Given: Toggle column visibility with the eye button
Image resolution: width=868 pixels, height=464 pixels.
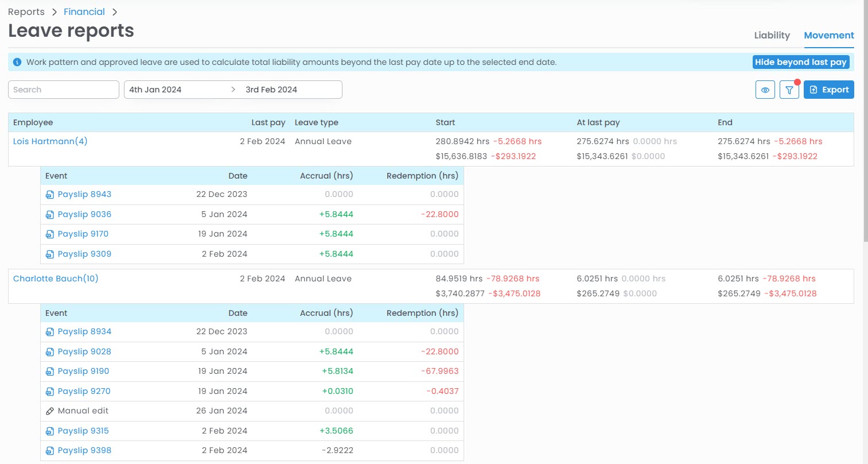Looking at the screenshot, I should [765, 90].
